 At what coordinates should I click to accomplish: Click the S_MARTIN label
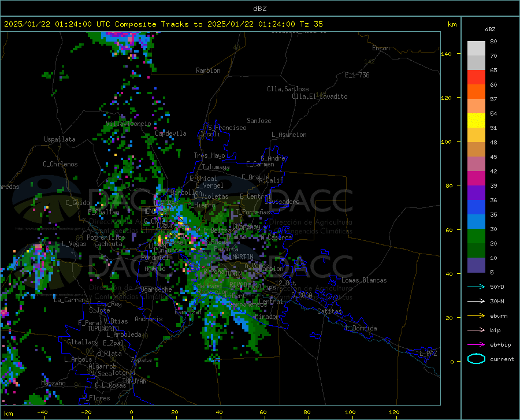pyautogui.click(x=239, y=257)
